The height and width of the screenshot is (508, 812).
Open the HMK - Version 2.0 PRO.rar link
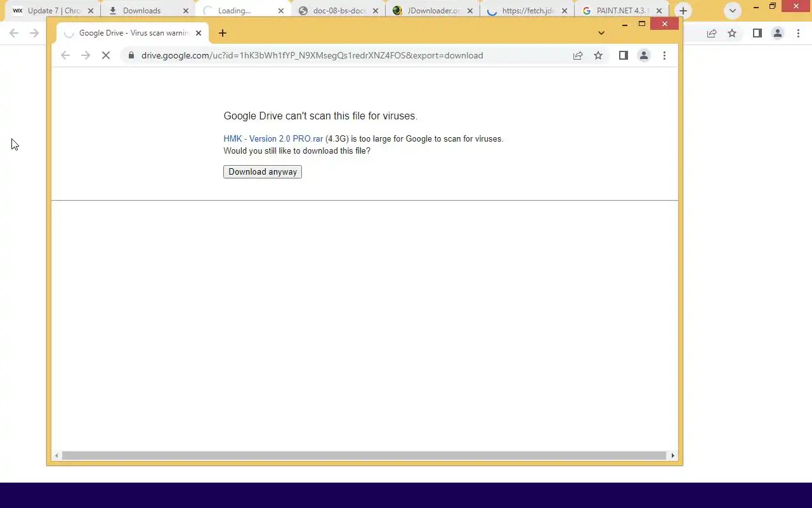[x=273, y=138]
